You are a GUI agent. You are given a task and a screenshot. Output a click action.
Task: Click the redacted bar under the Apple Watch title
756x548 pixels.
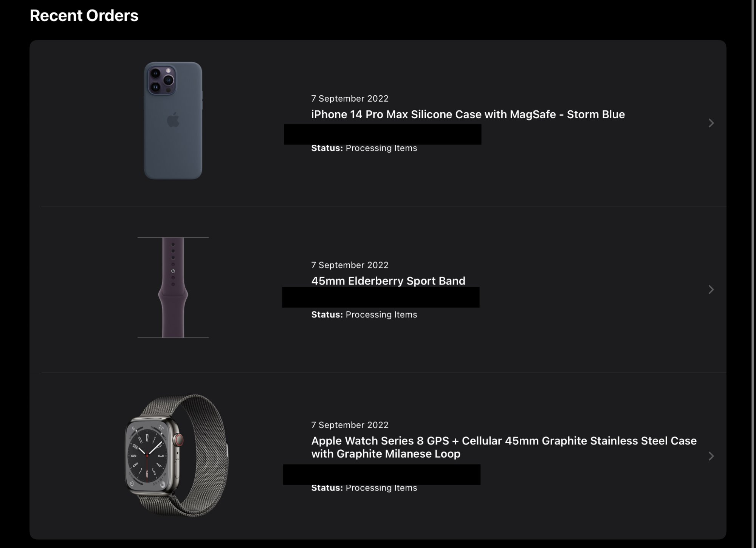(x=381, y=474)
